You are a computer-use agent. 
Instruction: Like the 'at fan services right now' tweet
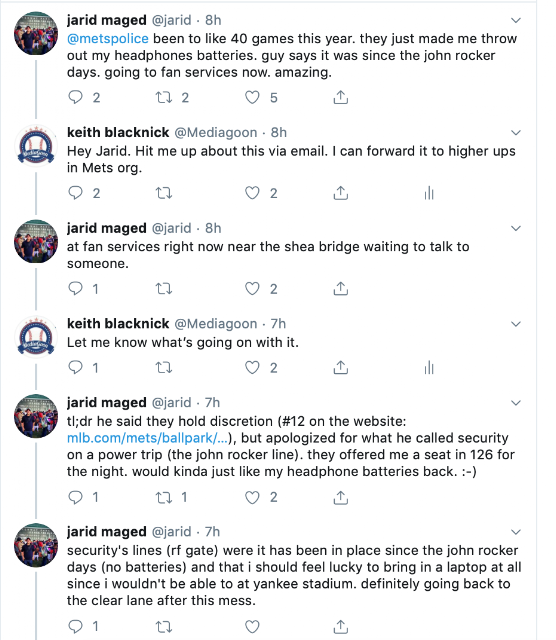252,289
